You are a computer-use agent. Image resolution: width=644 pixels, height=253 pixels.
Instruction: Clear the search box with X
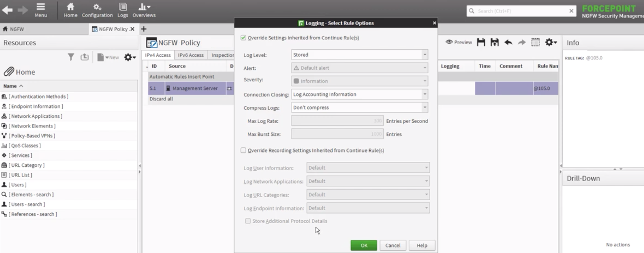point(571,11)
